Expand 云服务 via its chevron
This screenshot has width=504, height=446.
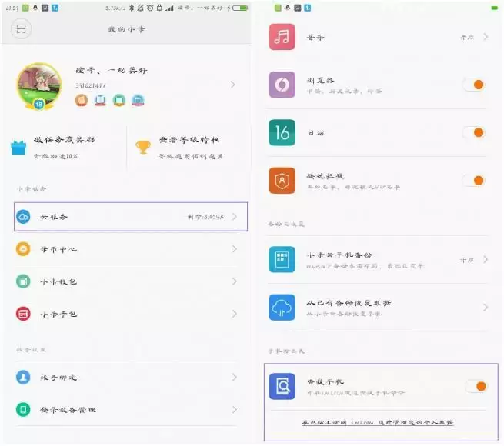(235, 217)
